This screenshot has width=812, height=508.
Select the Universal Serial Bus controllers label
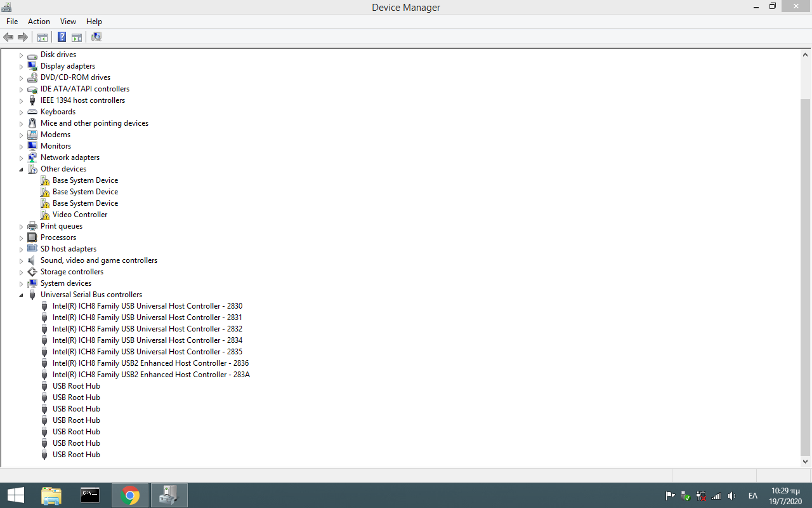(91, 295)
